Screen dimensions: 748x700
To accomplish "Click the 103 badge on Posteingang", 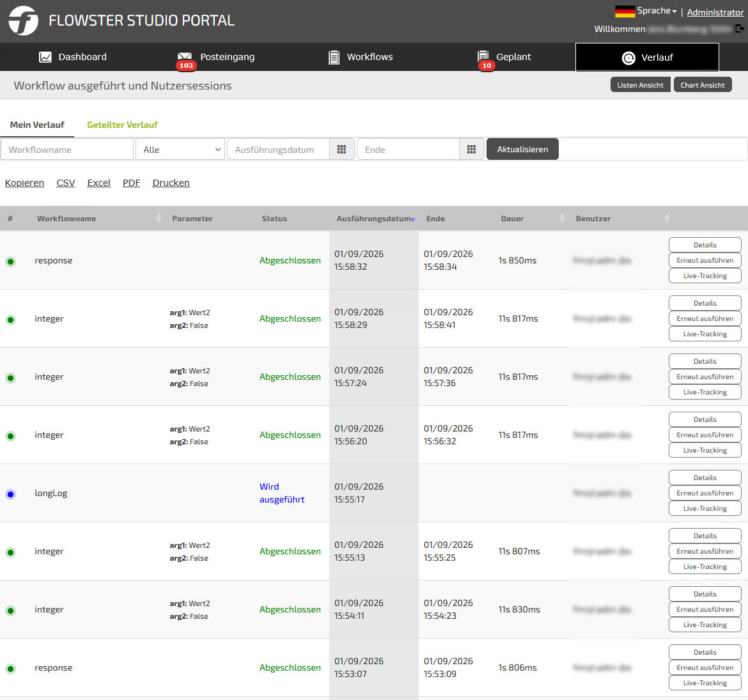I will [186, 66].
